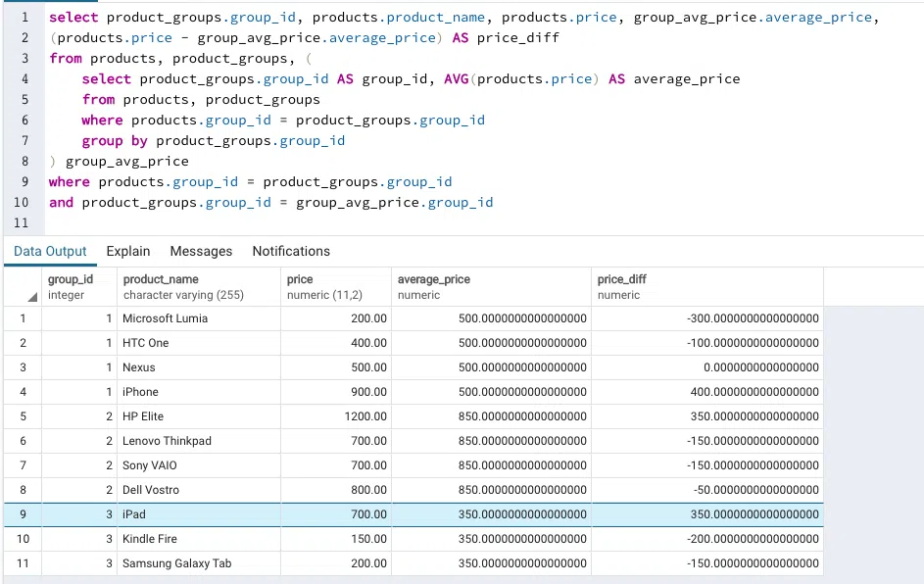Click the HP Elite cell
The image size is (924, 584).
199,416
